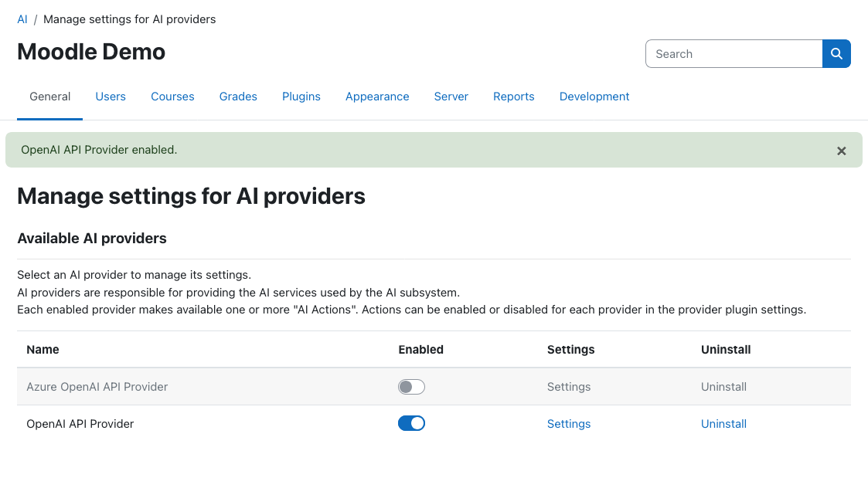Click the OpenAI API Provider name cell

80,424
